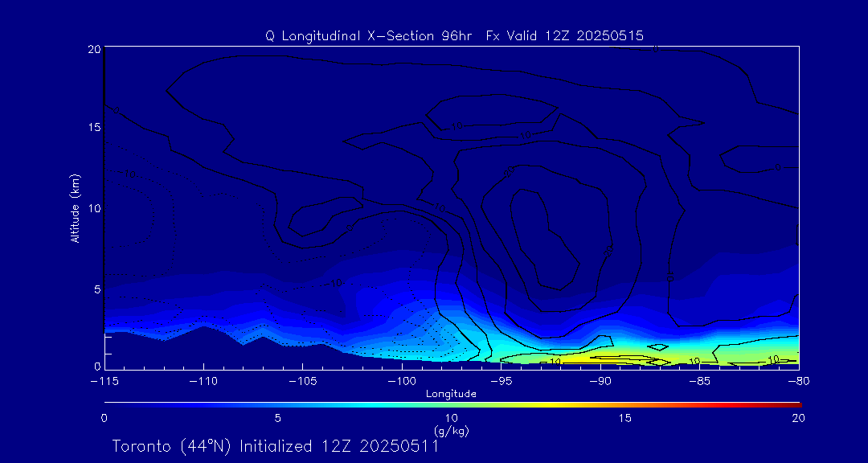Click the 5 label under the color bar
This screenshot has width=868, height=463.
click(x=277, y=418)
